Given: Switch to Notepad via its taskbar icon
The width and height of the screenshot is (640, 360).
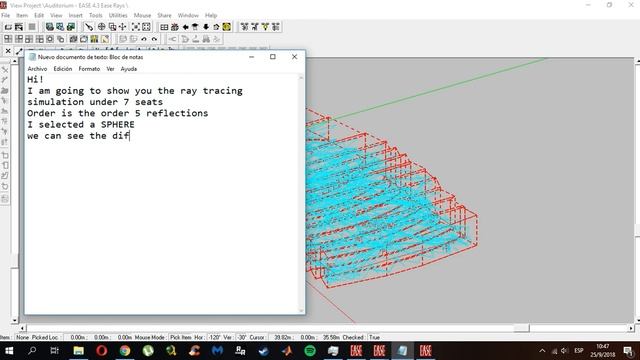Looking at the screenshot, I should [402, 351].
